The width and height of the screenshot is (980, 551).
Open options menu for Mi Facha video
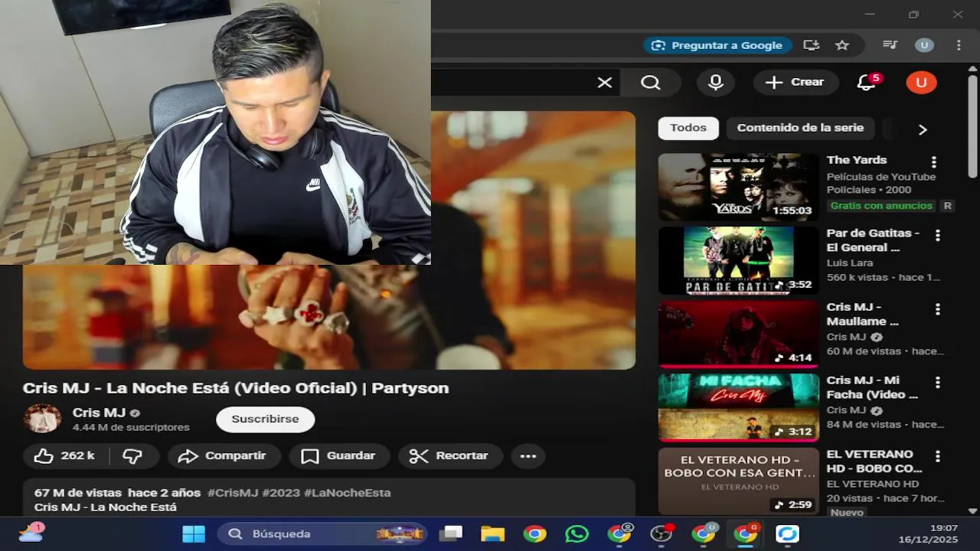coord(937,383)
